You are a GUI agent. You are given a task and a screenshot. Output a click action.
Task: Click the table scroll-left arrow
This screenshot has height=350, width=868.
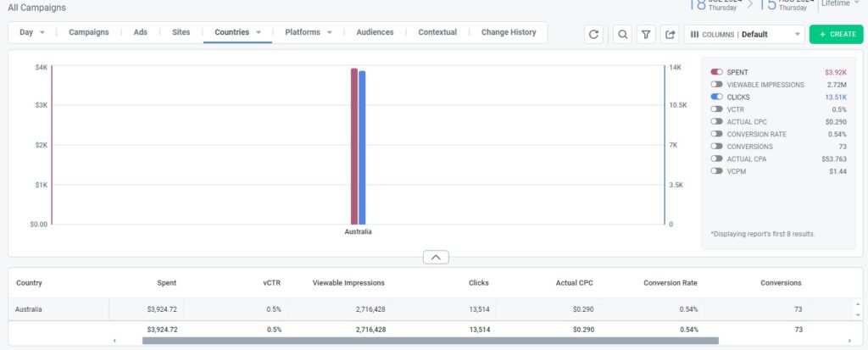click(114, 341)
